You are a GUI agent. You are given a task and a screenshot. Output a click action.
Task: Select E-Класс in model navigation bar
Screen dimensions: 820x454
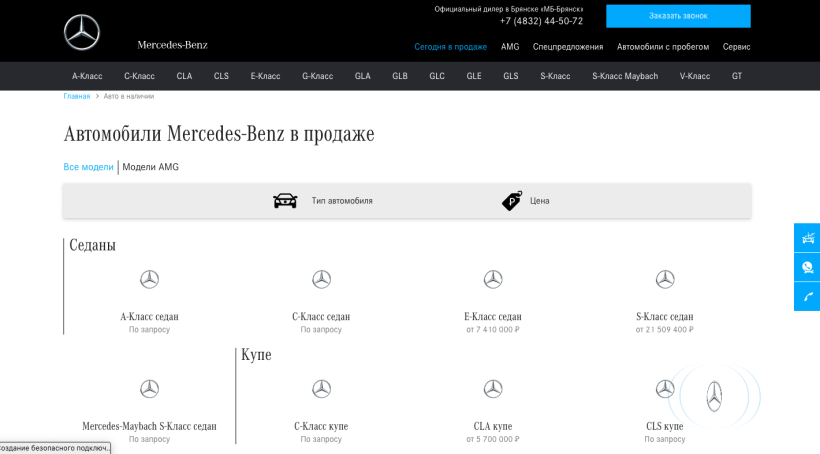265,76
